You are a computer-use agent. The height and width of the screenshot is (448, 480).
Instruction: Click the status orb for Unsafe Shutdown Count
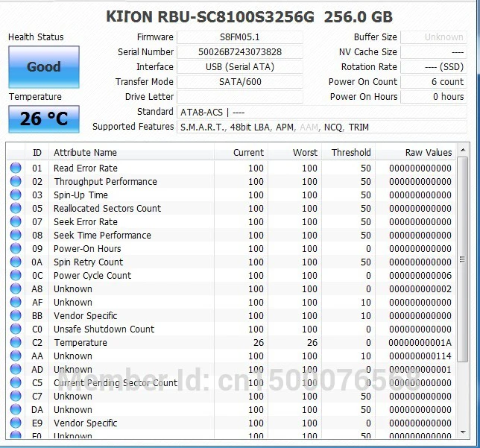point(16,329)
